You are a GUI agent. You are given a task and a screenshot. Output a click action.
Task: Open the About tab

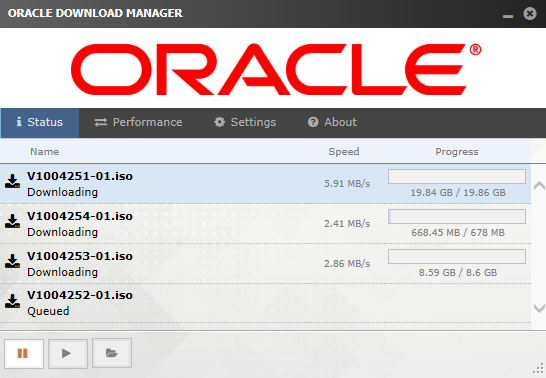[332, 123]
